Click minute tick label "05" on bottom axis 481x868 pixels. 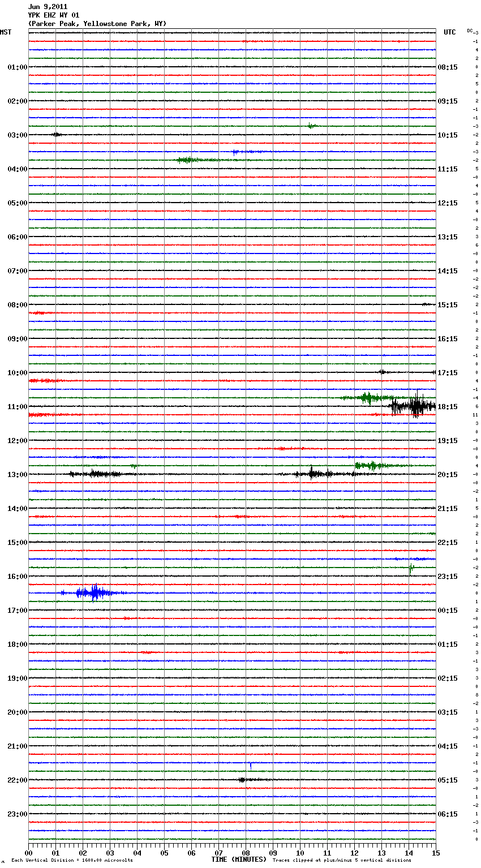pos(165,852)
